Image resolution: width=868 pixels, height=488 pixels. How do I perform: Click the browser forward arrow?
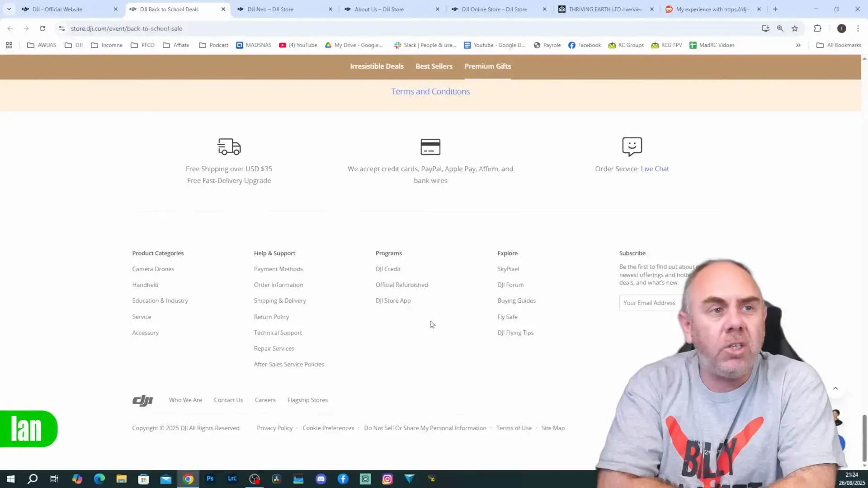[x=26, y=28]
